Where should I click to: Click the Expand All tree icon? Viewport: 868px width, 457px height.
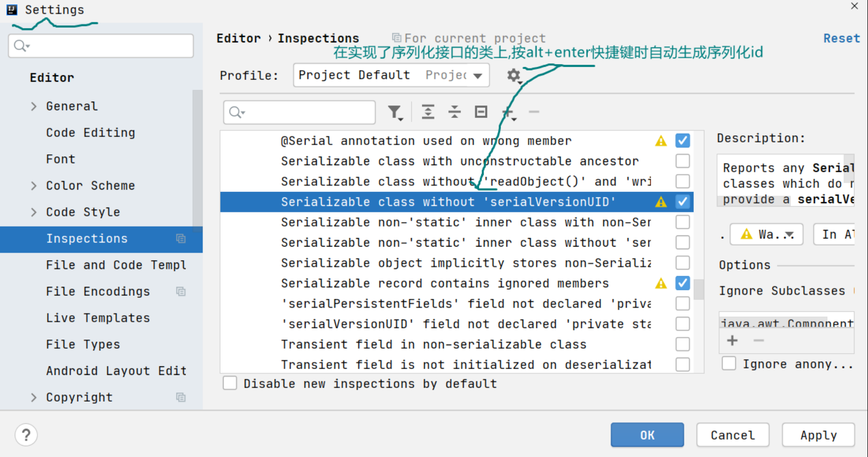point(428,112)
